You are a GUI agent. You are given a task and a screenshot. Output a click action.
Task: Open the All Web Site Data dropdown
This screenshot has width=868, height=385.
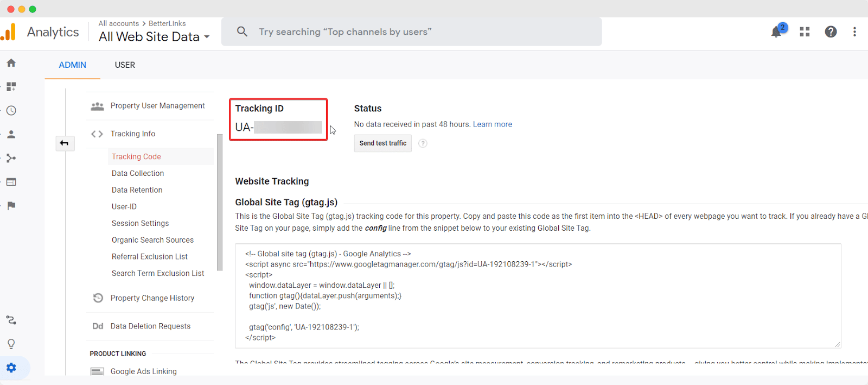point(154,37)
